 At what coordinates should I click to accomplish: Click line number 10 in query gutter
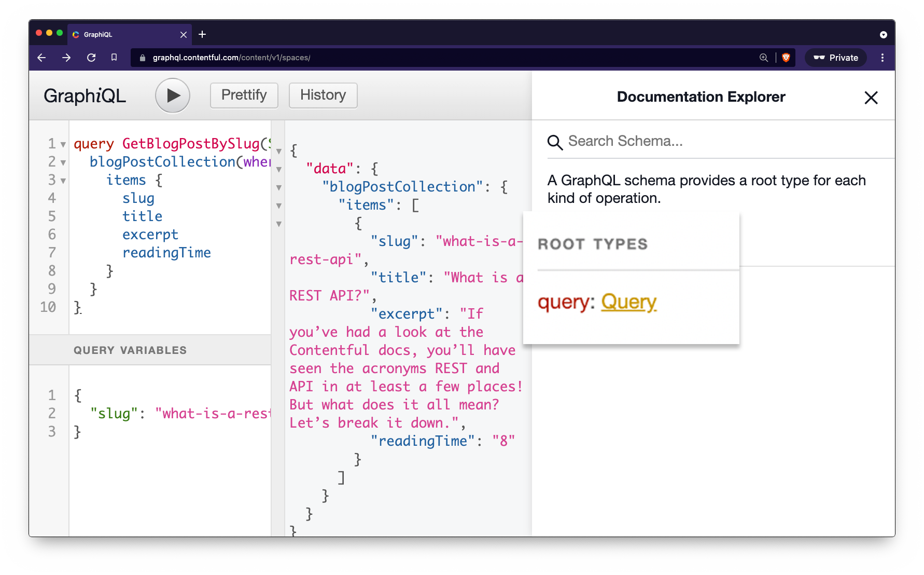pos(48,307)
